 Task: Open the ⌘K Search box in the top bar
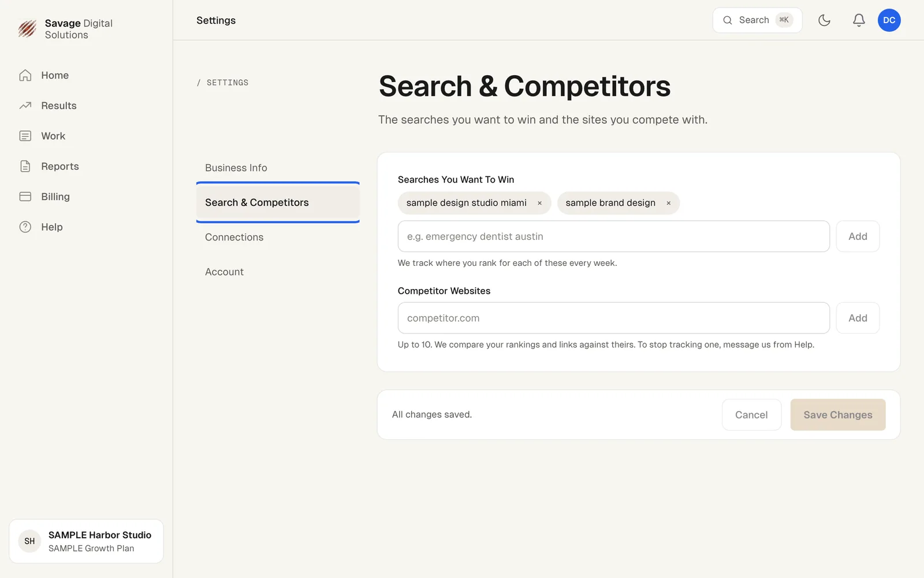(757, 20)
